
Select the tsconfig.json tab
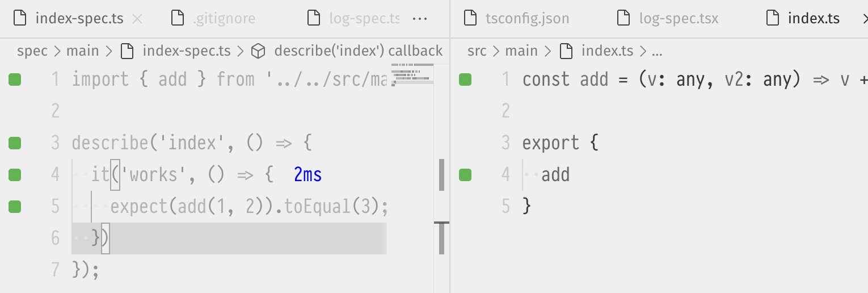516,19
